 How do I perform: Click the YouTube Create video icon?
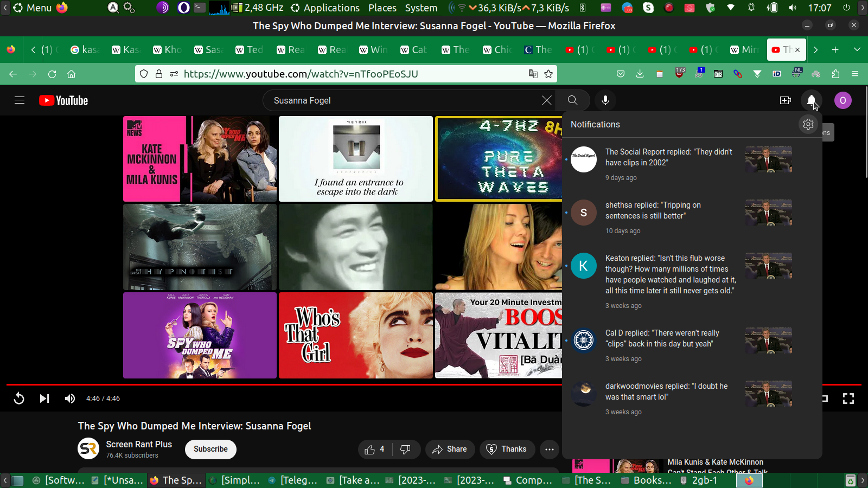[785, 100]
